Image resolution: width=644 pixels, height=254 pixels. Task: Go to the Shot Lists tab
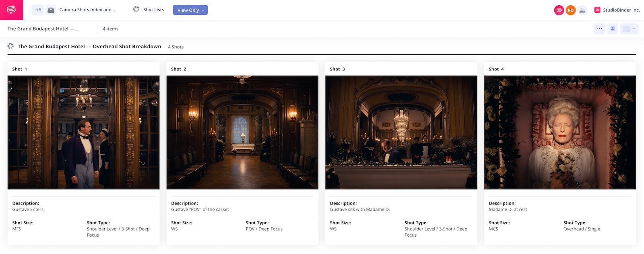point(153,10)
